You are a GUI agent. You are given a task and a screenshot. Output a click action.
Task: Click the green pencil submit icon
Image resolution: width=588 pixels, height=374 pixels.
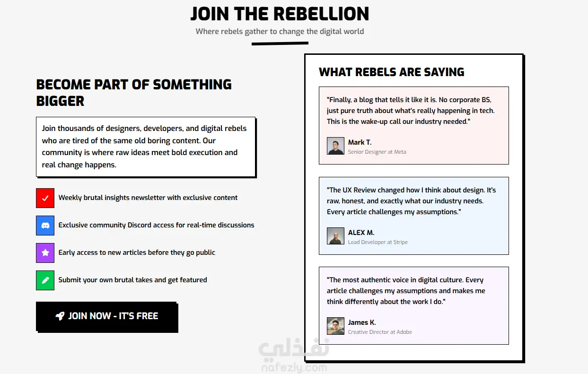[x=45, y=280]
